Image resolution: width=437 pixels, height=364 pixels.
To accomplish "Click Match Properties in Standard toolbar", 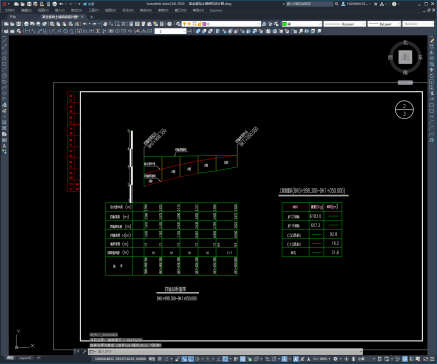I will tap(71, 24).
